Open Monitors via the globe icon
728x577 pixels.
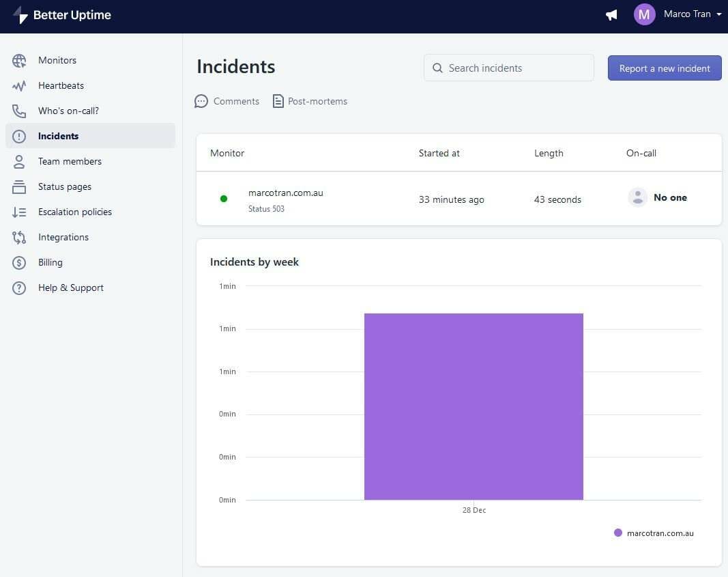(x=18, y=60)
